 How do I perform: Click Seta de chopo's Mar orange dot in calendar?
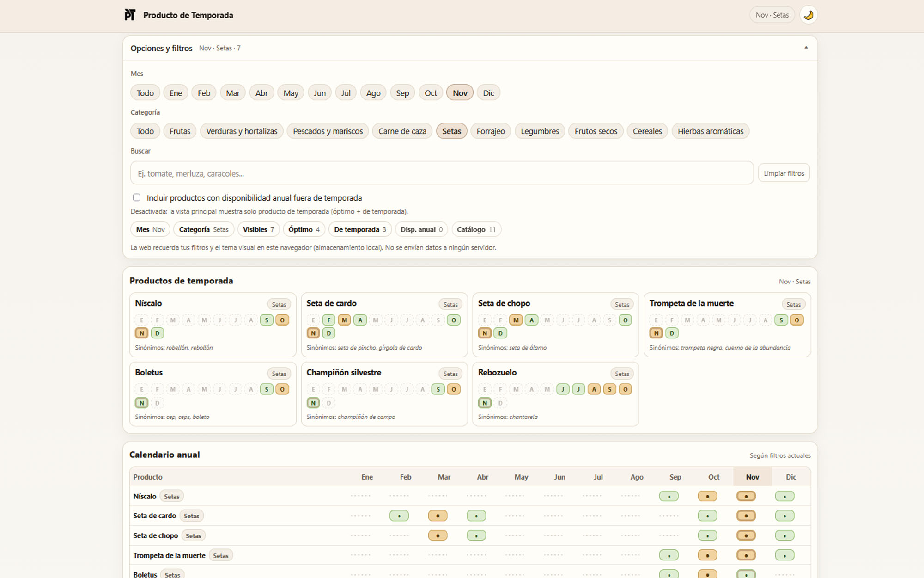(x=438, y=535)
